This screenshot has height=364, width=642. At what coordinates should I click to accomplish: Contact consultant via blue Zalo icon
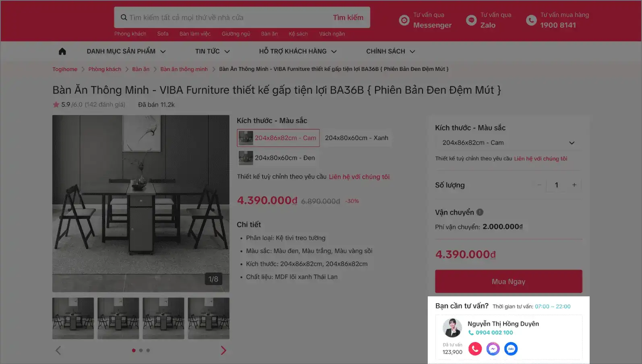(511, 349)
